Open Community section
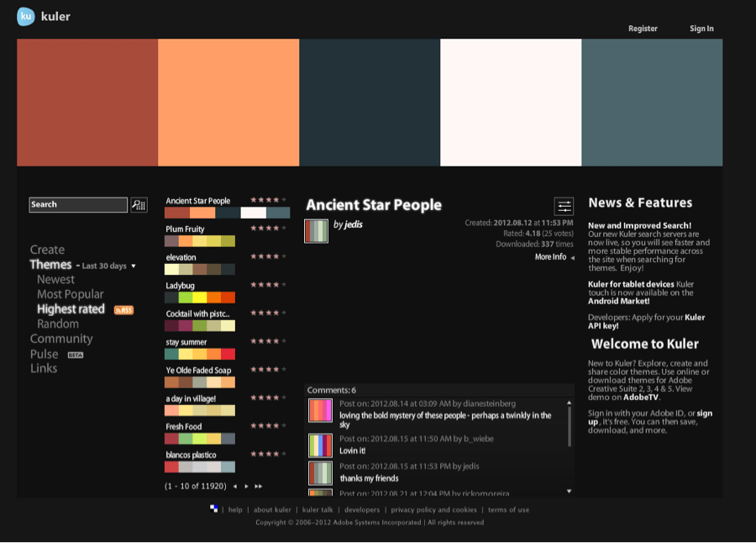 coord(61,339)
